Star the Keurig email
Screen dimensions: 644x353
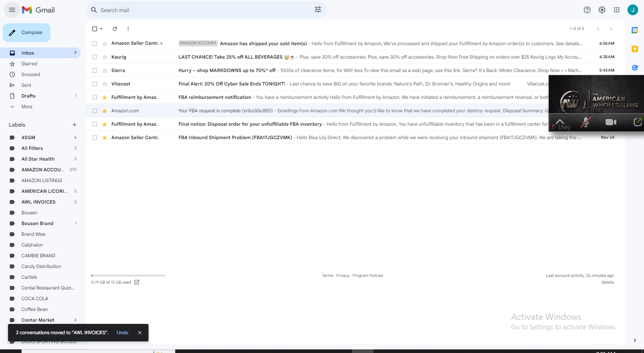click(x=105, y=57)
